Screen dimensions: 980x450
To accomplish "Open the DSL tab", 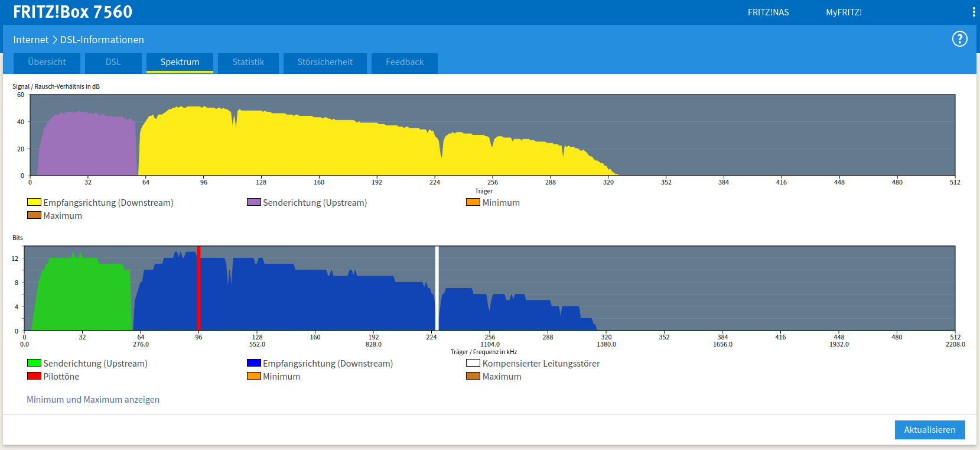I will (113, 62).
